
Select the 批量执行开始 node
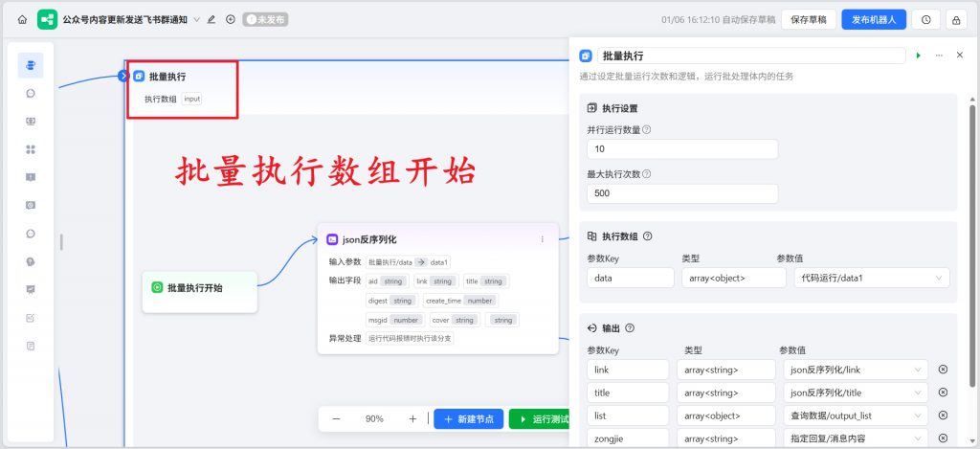pos(199,291)
